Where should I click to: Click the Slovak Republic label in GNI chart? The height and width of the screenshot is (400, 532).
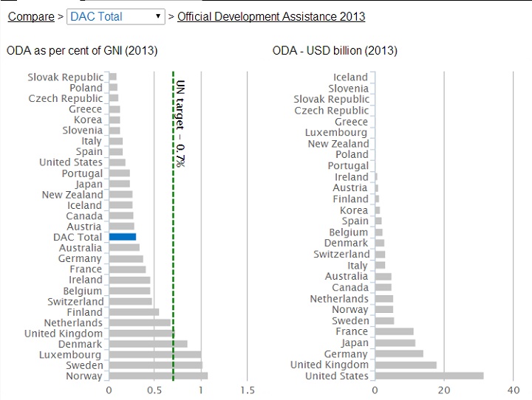[x=65, y=77]
